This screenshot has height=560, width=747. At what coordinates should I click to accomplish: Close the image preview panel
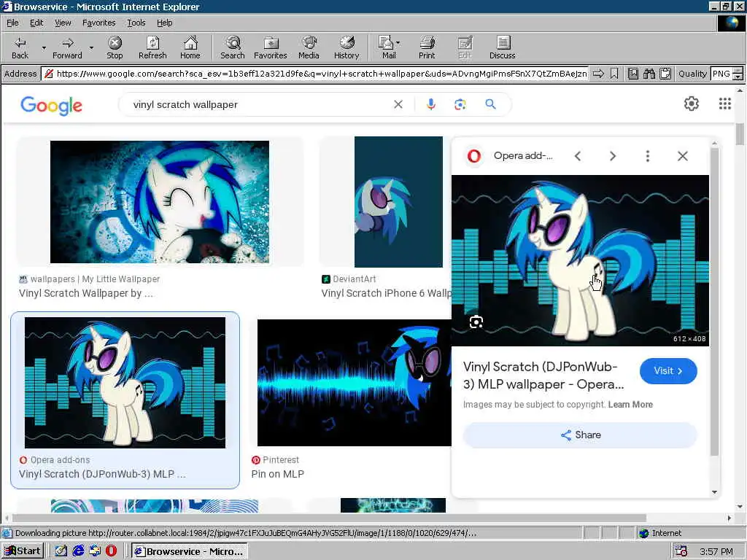coord(682,156)
